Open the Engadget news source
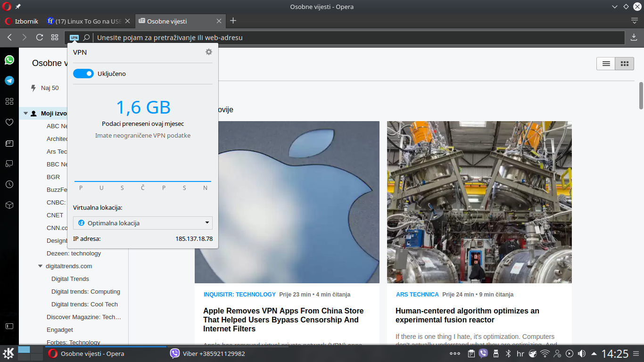644x362 pixels. [60, 330]
